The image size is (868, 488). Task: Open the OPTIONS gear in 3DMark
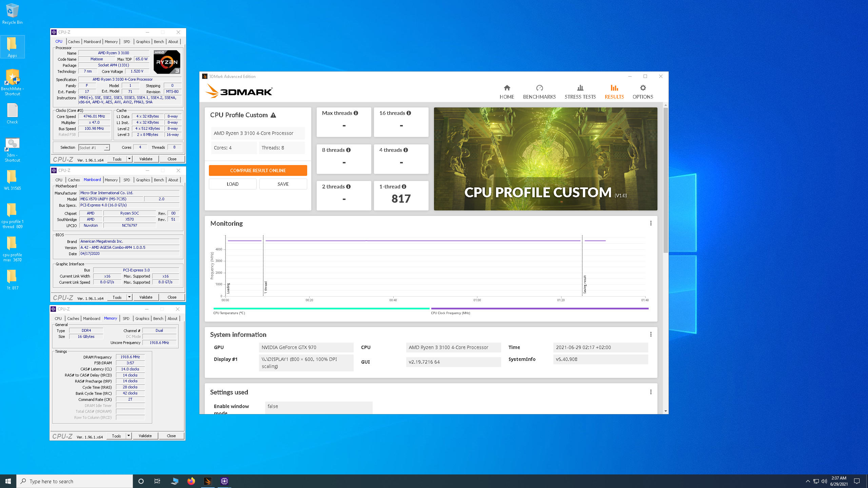[x=643, y=92]
